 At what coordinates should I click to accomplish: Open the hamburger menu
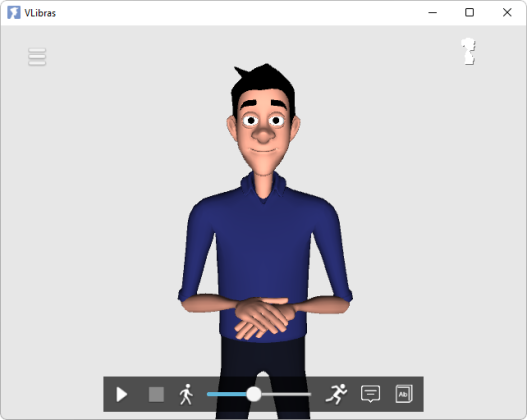pyautogui.click(x=37, y=57)
